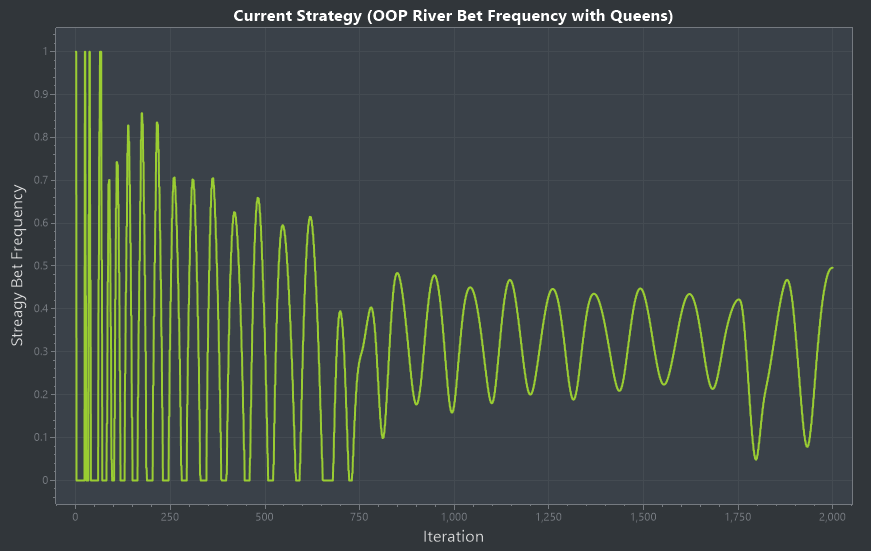Click the 0.7 tick label on y-axis
Image resolution: width=871 pixels, height=551 pixels.
pyautogui.click(x=42, y=180)
